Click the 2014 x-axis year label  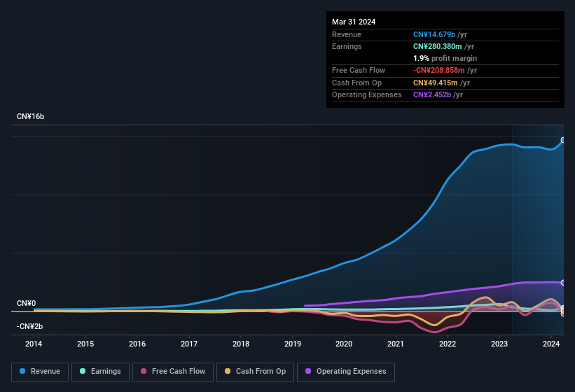click(x=34, y=344)
